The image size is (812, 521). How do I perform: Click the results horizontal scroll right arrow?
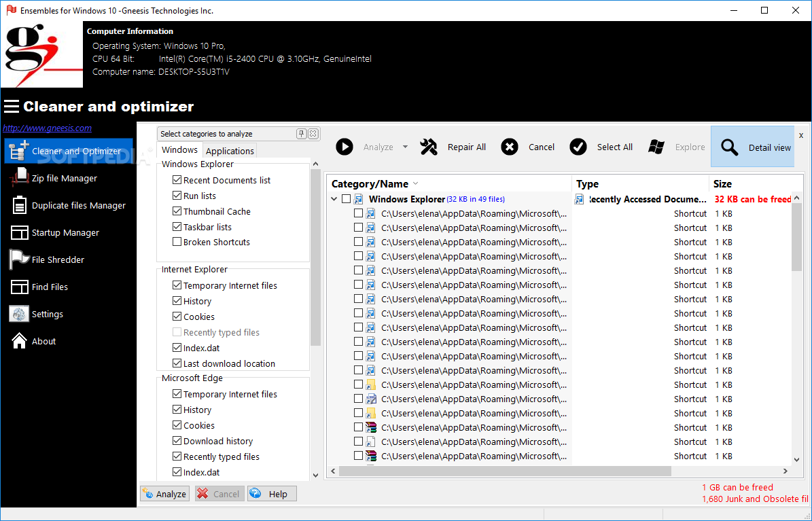[x=785, y=471]
